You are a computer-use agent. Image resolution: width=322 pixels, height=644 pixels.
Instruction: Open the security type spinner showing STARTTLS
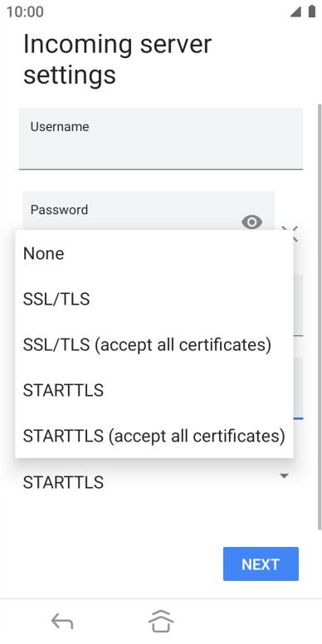tap(161, 482)
